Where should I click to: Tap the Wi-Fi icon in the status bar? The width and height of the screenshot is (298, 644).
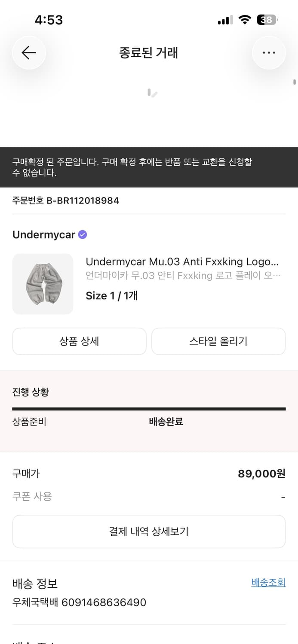(x=245, y=19)
